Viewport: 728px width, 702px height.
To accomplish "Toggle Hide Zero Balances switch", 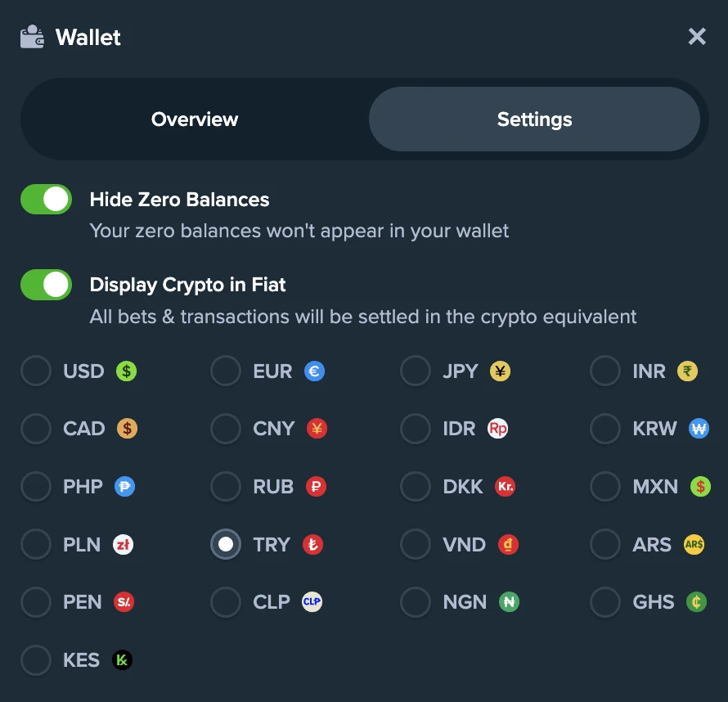I will tap(47, 200).
